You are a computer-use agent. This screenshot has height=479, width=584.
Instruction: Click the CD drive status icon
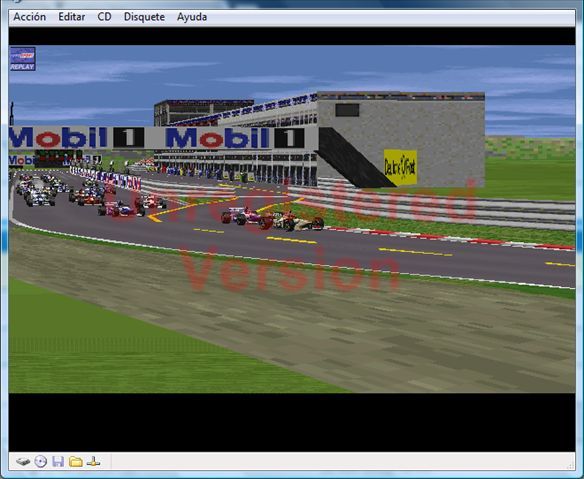(x=41, y=461)
